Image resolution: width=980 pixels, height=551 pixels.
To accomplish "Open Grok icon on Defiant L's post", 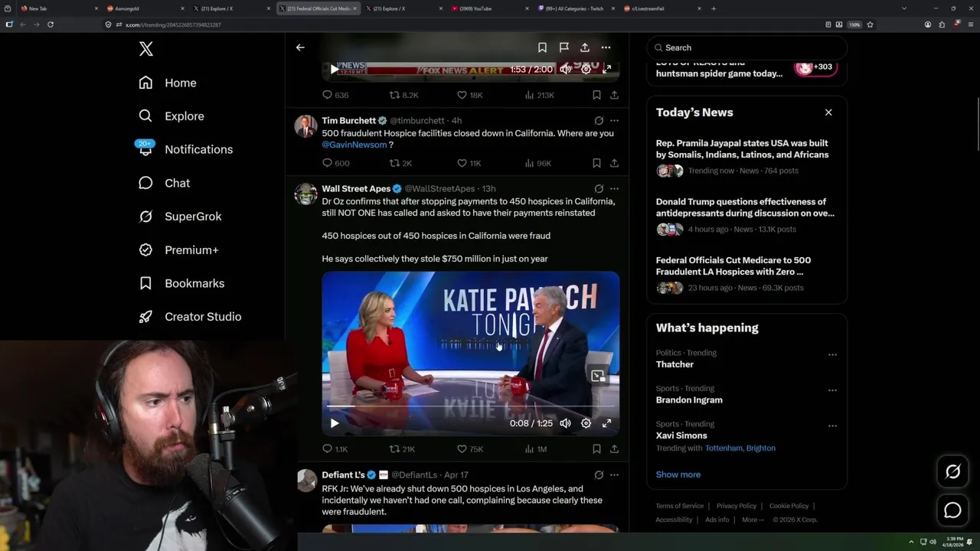I will [x=599, y=475].
